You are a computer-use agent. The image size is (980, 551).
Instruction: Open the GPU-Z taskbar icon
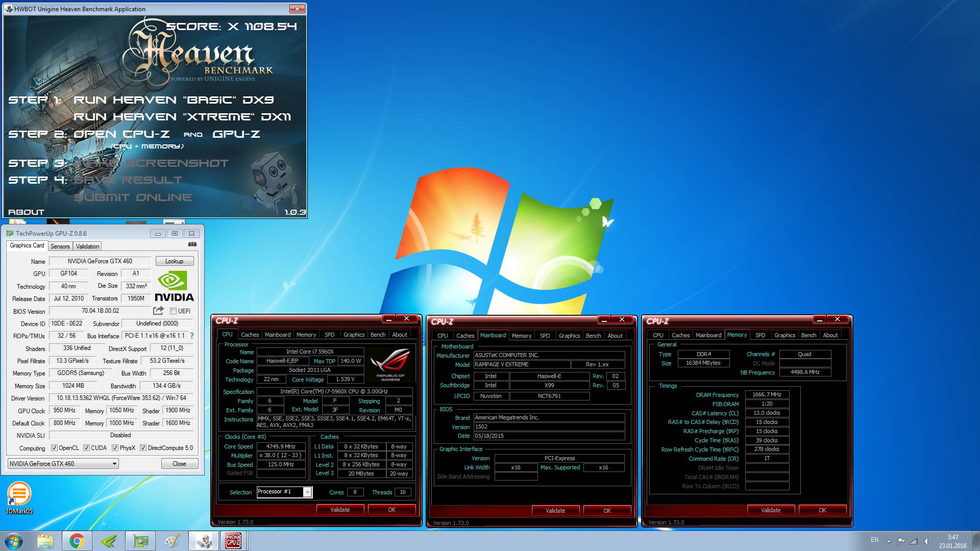pyautogui.click(x=140, y=541)
